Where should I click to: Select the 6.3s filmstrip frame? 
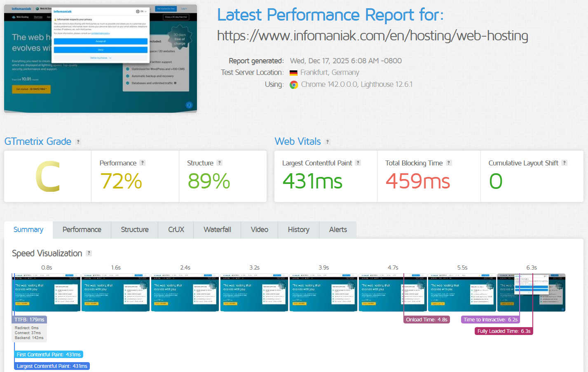coord(531,293)
